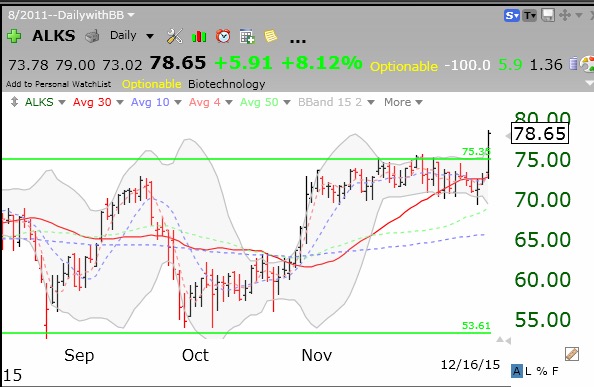This screenshot has width=594, height=387.
Task: Expand the BBand 15 2 dropdown
Action: tap(336, 102)
